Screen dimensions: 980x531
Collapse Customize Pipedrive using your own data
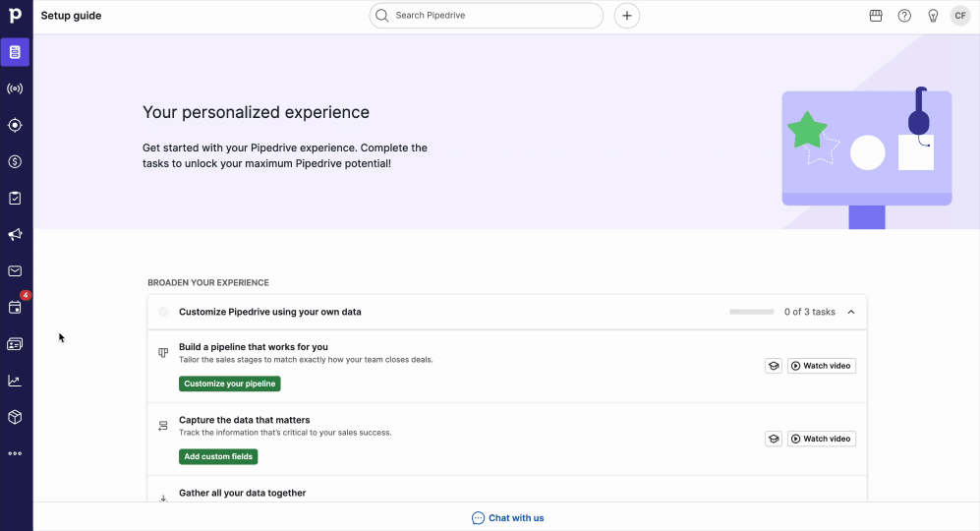pos(850,312)
